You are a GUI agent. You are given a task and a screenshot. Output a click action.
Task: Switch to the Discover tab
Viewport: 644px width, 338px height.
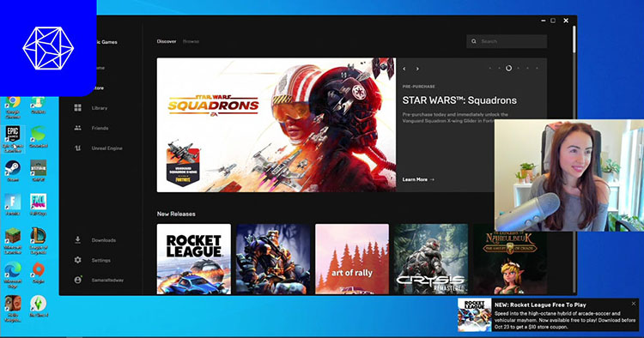[x=167, y=41]
